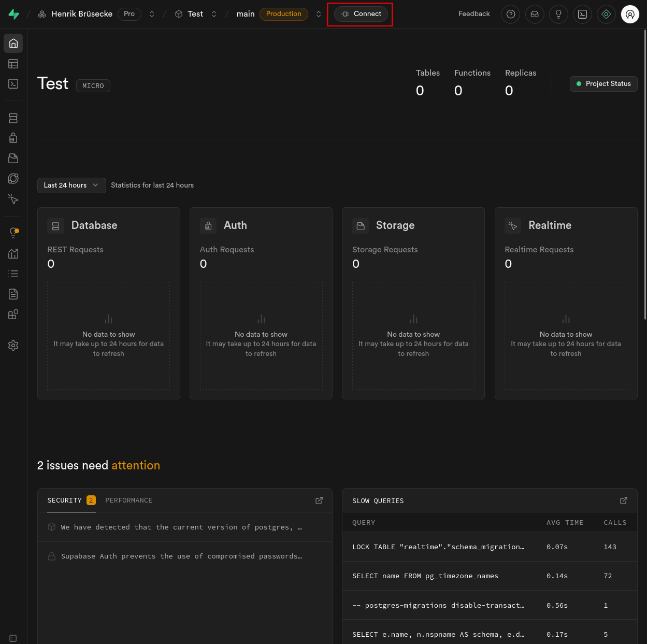
Task: Open the organization switcher next to Pro
Action: (152, 14)
